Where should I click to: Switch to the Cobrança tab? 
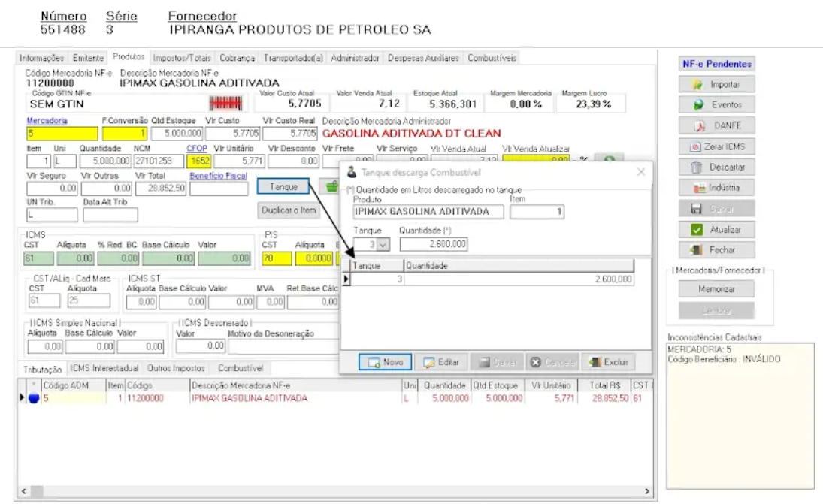[238, 58]
